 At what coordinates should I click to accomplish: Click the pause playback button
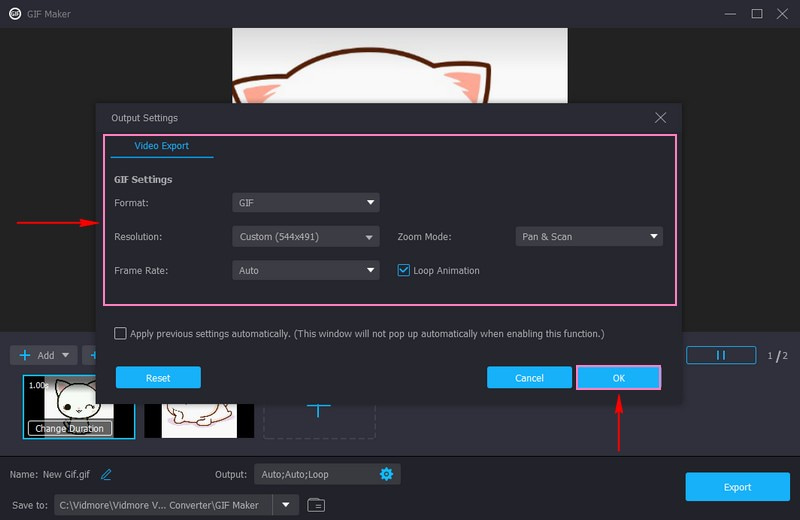[x=720, y=355]
